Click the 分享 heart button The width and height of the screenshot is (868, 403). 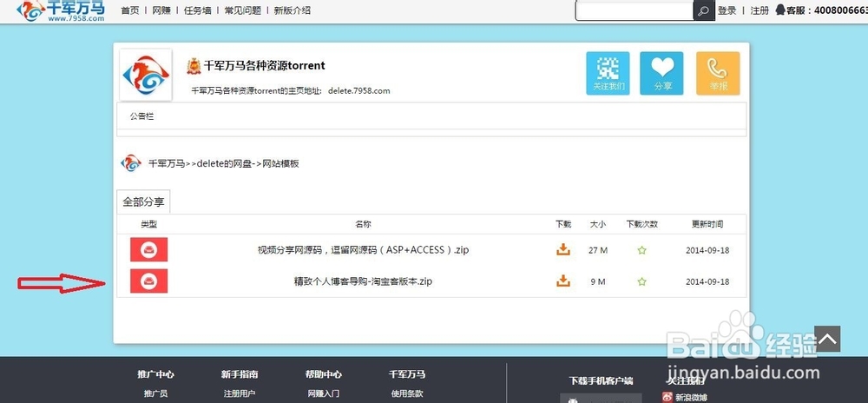661,73
